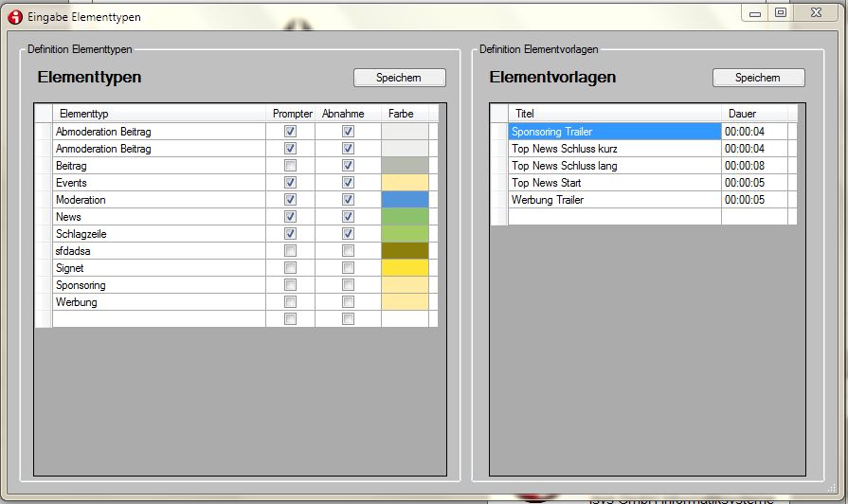Viewport: 848px width, 504px height.
Task: Sort by the Elementtyp column header
Action: (157, 114)
